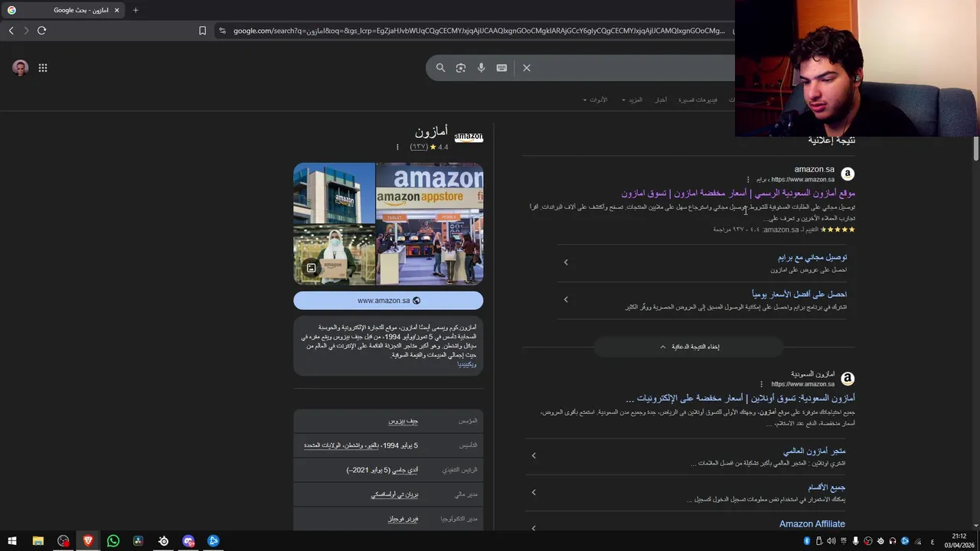Open a new browser tab

[136, 10]
